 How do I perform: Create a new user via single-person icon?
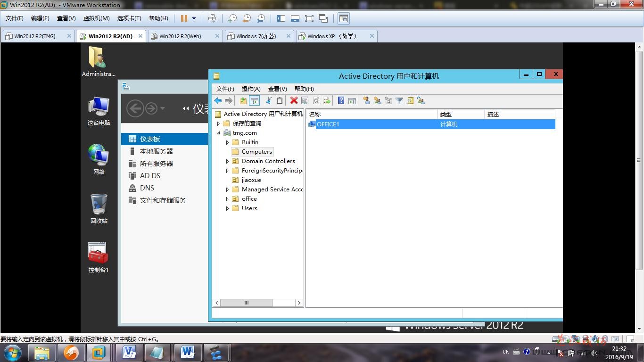pyautogui.click(x=366, y=100)
